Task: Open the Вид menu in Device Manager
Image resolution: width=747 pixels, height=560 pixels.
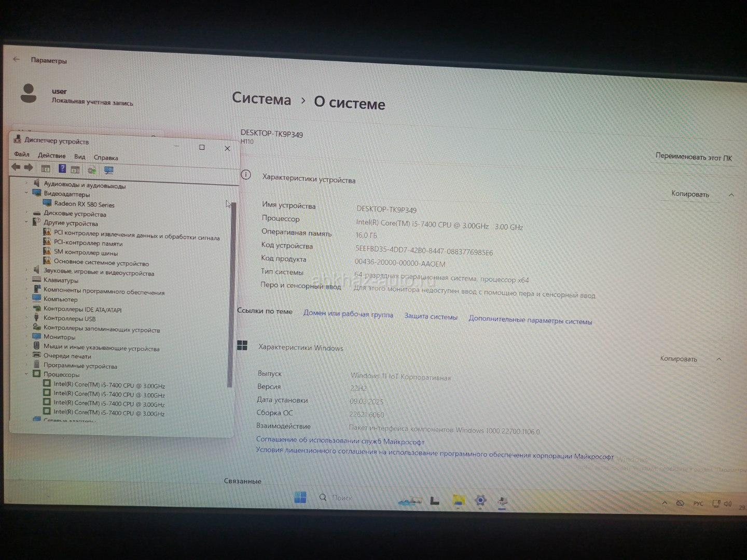Action: coord(79,157)
